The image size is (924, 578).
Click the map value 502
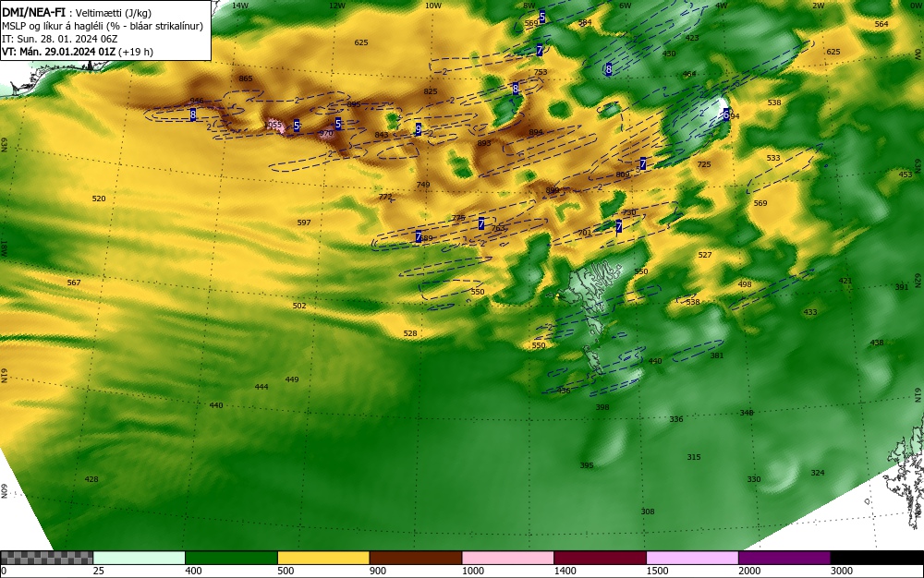click(299, 306)
